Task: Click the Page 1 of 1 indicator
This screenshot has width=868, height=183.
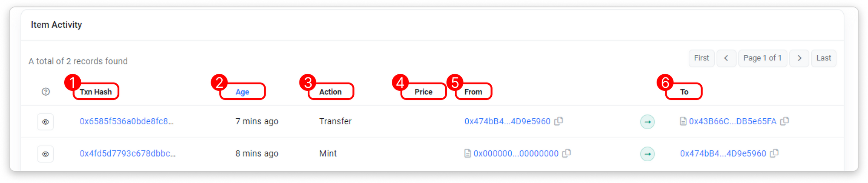Action: (x=763, y=58)
